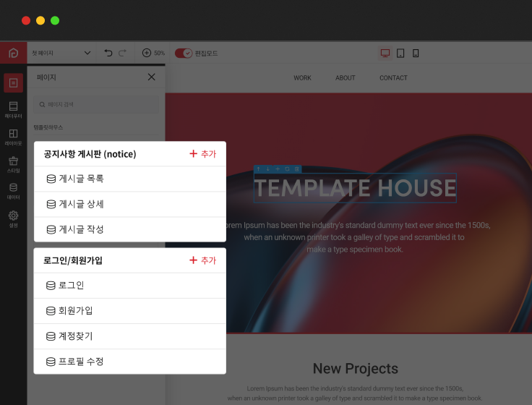
Task: Move selected block down arrow
Action: (x=267, y=169)
